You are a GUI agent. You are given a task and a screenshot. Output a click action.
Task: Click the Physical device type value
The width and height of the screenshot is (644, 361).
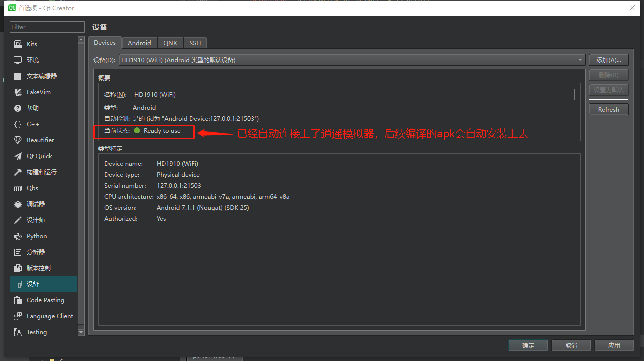(x=178, y=175)
